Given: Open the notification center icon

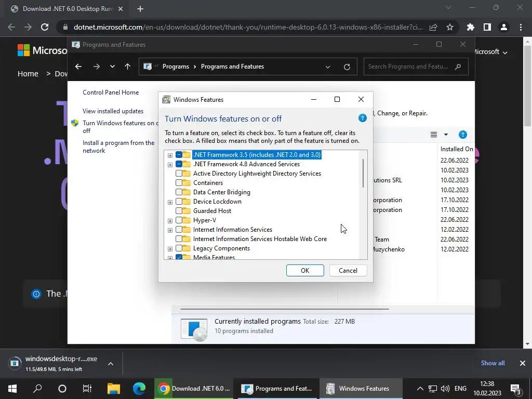Looking at the screenshot, I should tap(516, 389).
